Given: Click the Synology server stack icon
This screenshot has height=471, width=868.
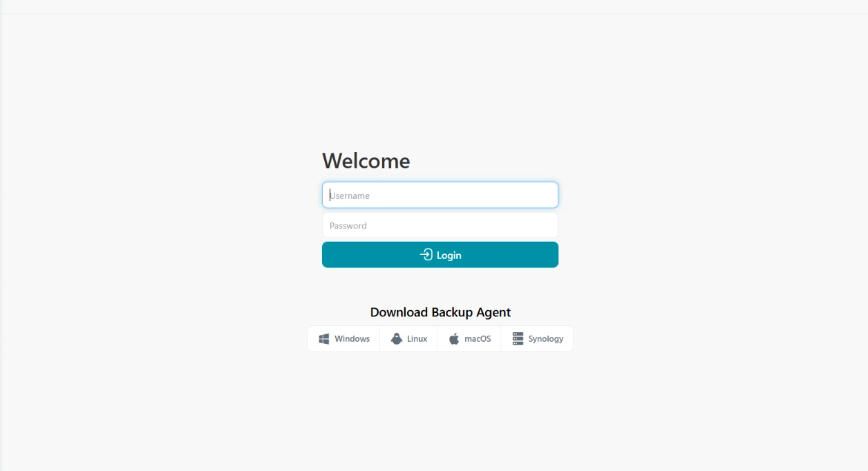Looking at the screenshot, I should point(518,338).
